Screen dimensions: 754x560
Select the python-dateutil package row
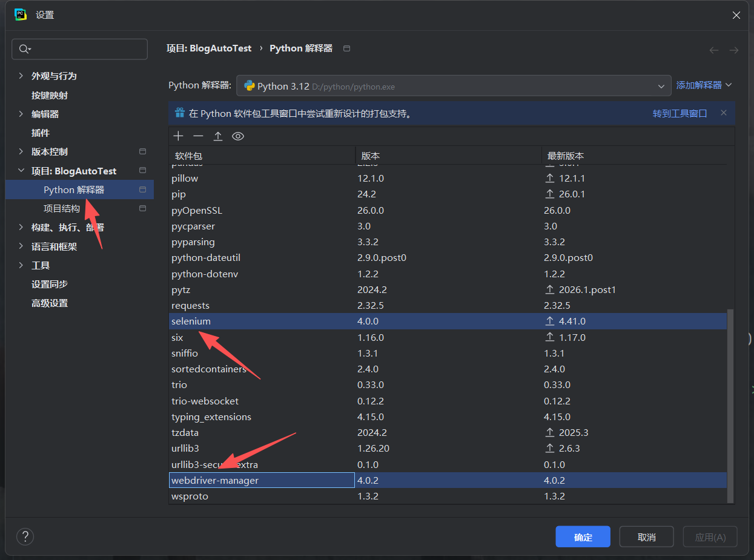[x=448, y=258]
